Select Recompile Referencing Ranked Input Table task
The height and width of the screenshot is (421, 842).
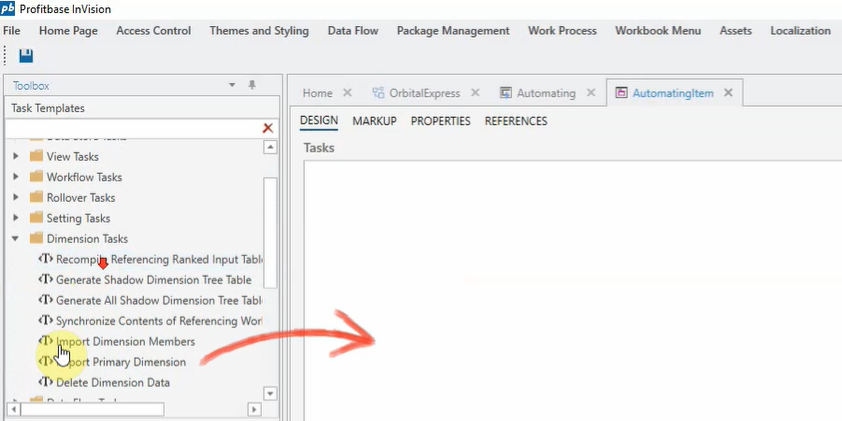(159, 259)
